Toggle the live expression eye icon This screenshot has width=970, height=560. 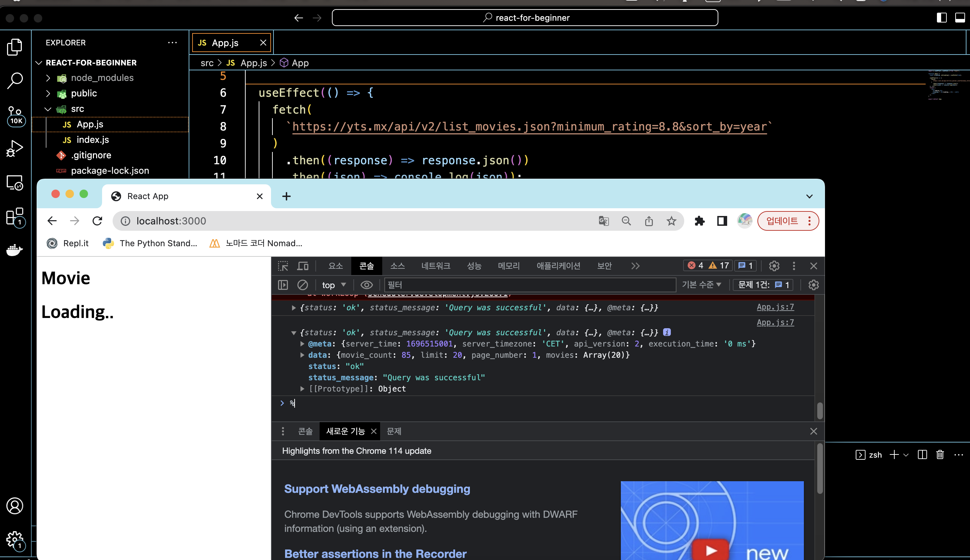[x=366, y=285]
